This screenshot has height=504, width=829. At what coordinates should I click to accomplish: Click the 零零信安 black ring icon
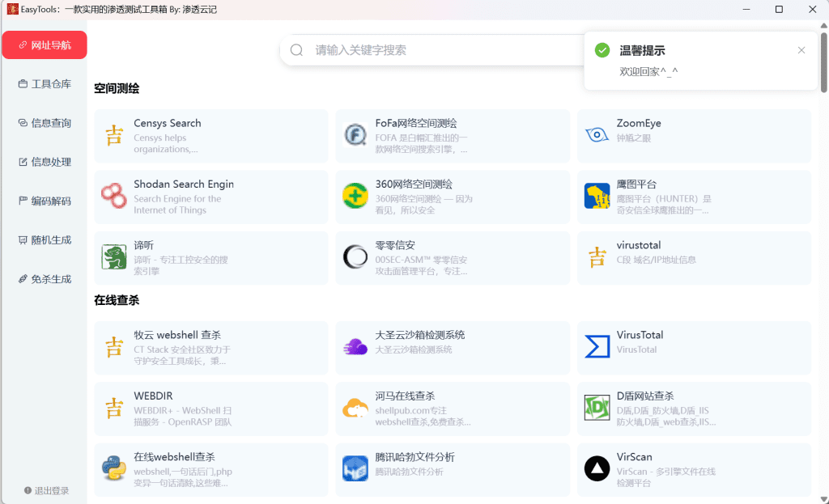click(355, 257)
